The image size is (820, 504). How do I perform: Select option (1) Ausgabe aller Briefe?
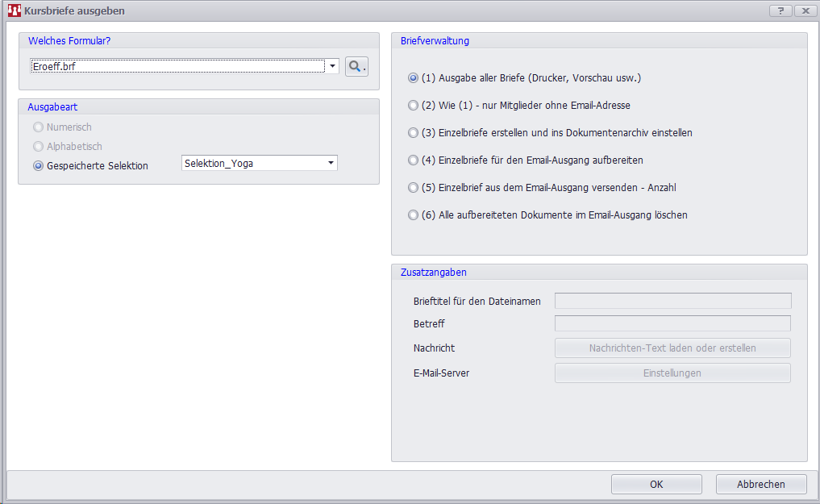tap(414, 78)
